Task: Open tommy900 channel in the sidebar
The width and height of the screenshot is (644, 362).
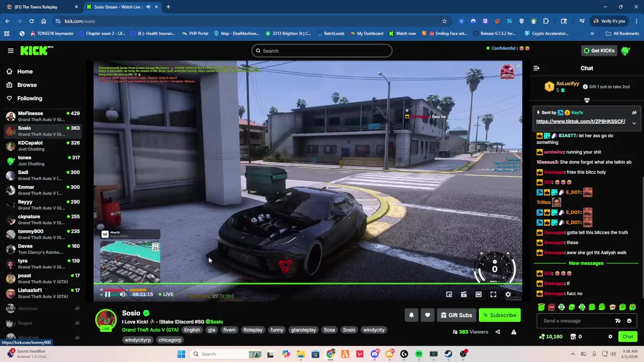Action: tap(43, 234)
